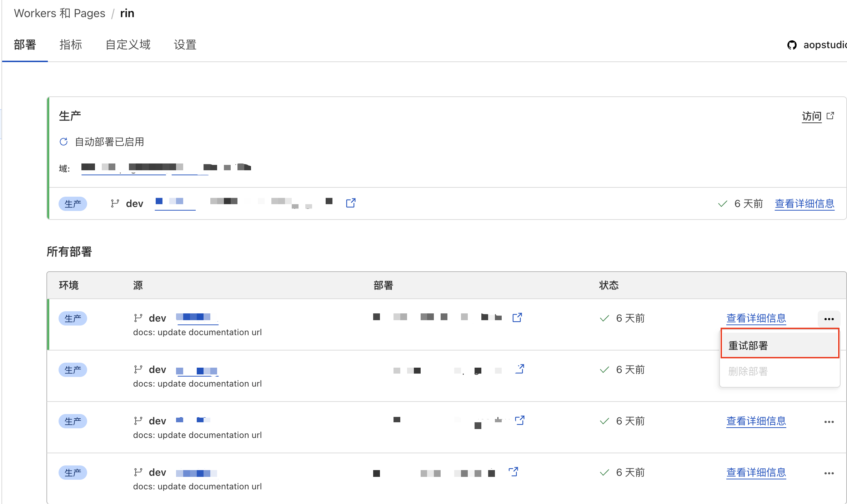The image size is (847, 504).
Task: Open external link icon in third deployment row
Action: tap(520, 420)
